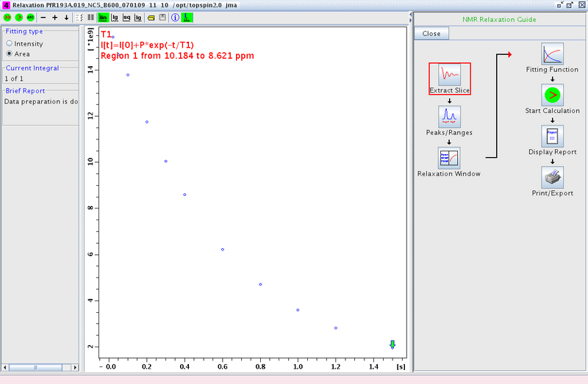Click the down arrow toolbar button
This screenshot has width=588, height=384.
click(x=66, y=17)
